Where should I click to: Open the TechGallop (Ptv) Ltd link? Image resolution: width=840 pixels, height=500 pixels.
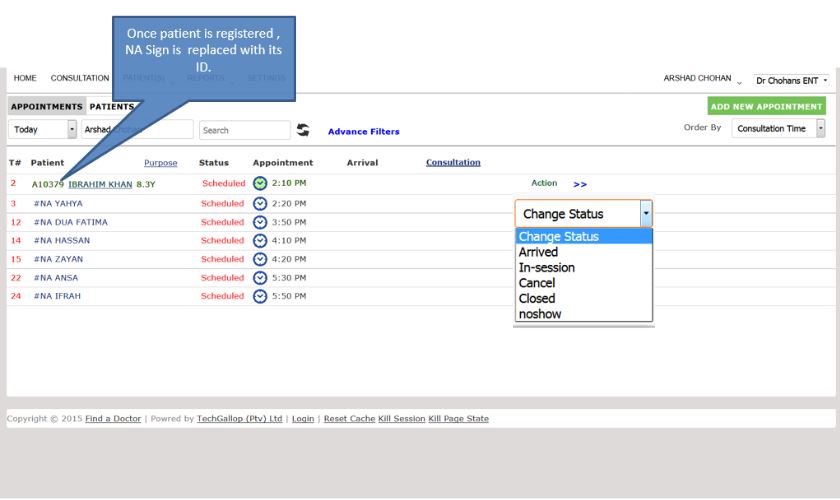pos(239,419)
